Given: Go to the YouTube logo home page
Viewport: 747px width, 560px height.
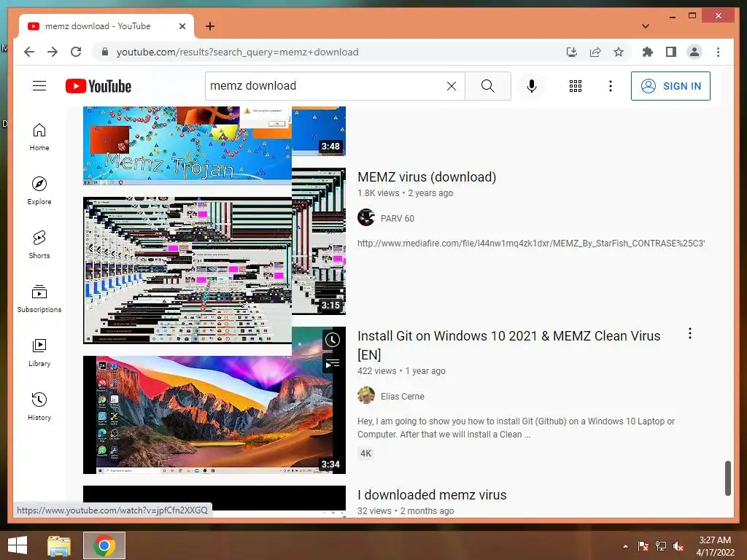Looking at the screenshot, I should (98, 86).
